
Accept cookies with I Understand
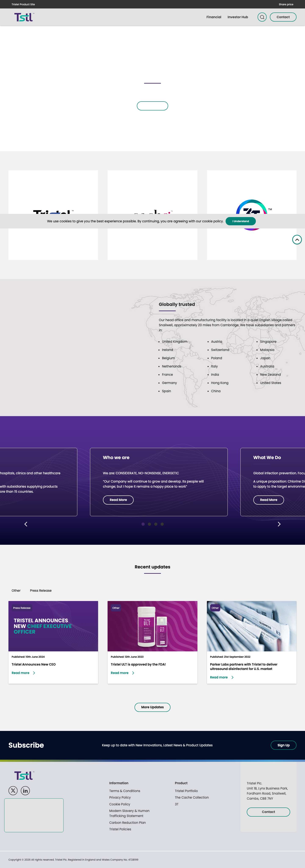pyautogui.click(x=241, y=221)
